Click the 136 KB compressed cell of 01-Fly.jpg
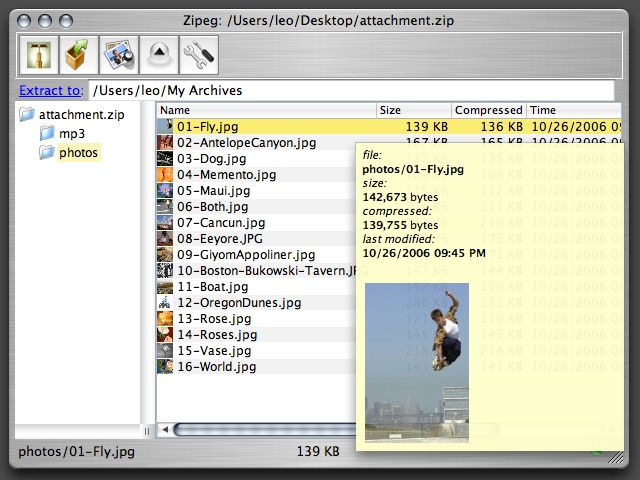 tap(502, 127)
